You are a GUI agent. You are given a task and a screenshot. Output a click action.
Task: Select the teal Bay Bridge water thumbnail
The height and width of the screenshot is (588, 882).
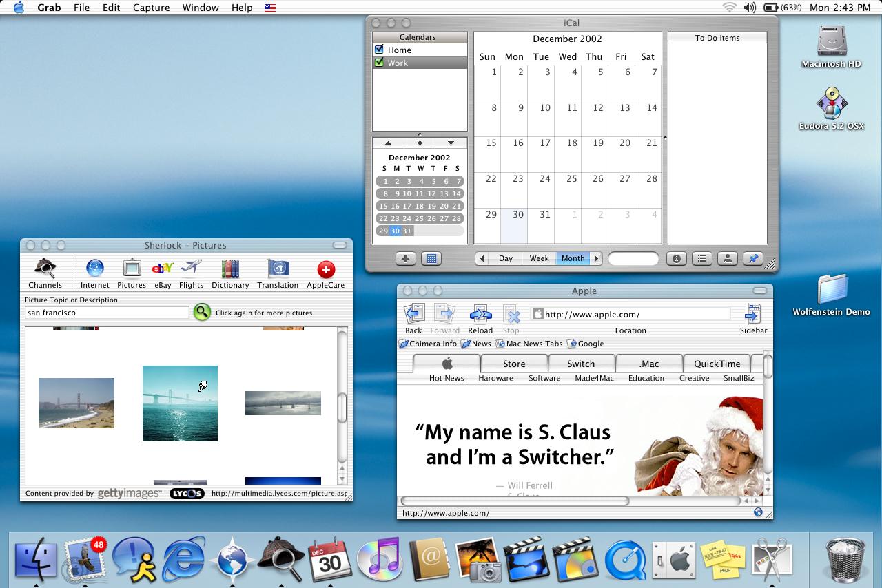coord(180,403)
